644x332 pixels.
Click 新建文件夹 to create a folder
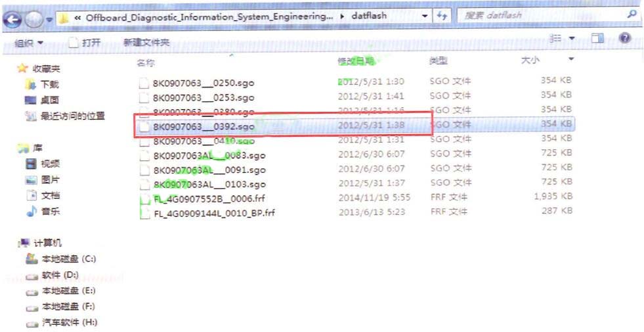tap(146, 42)
